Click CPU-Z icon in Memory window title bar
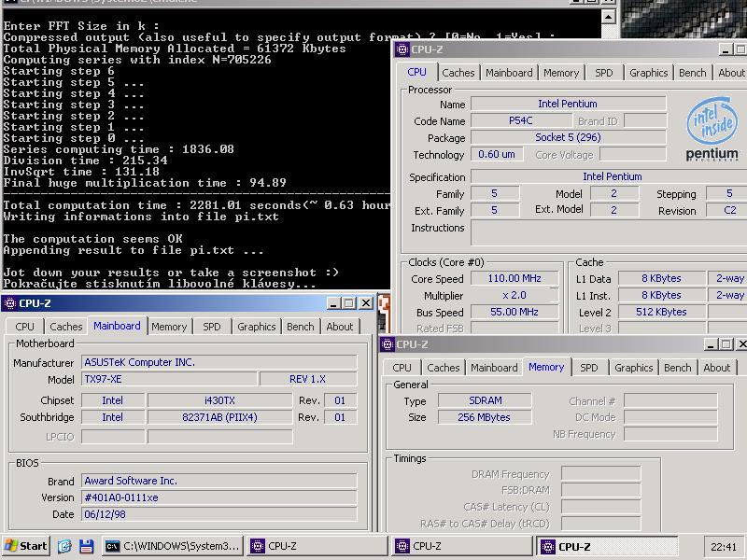 pos(388,343)
